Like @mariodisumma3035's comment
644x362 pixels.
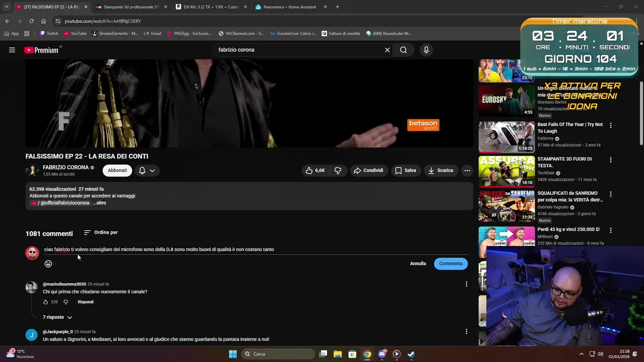[45, 302]
